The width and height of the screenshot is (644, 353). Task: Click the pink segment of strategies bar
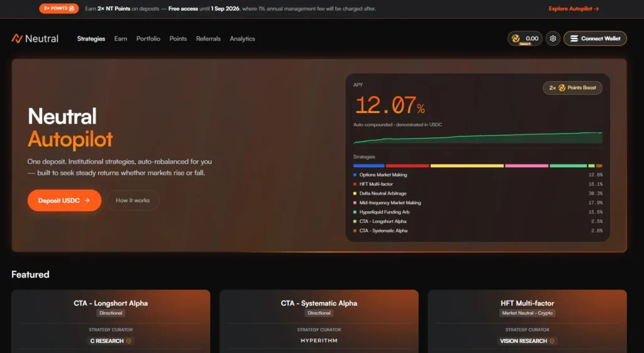[x=526, y=166]
